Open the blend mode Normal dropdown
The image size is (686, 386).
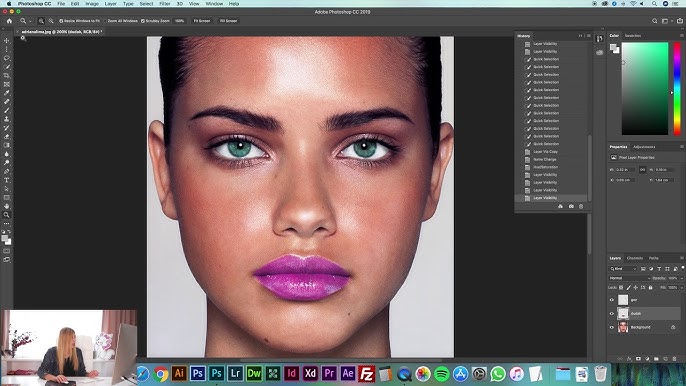pyautogui.click(x=630, y=278)
